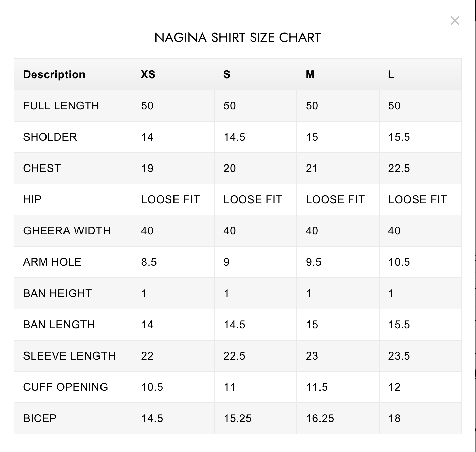Viewport: 476px width, 452px height.
Task: Click the NAGINA SHIRT SIZE CHART title
Action: [x=238, y=37]
